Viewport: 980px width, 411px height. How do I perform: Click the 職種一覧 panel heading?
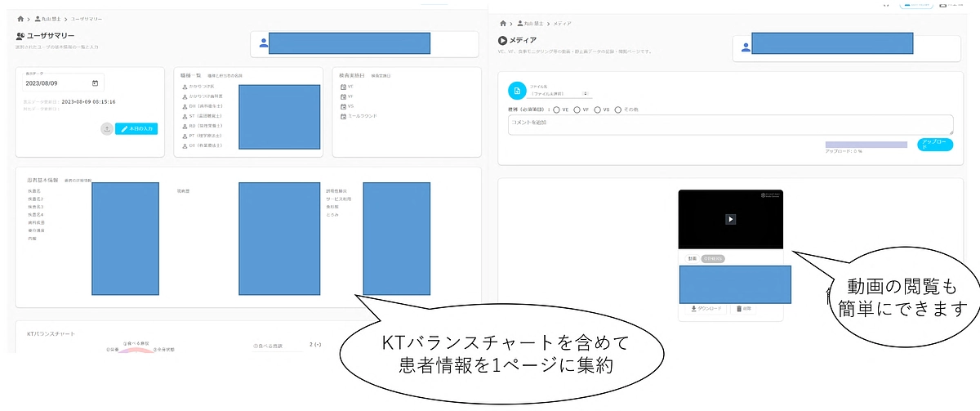(192, 75)
